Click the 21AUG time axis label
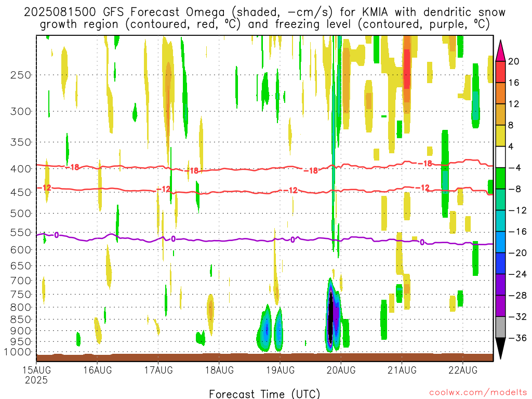 [402, 370]
